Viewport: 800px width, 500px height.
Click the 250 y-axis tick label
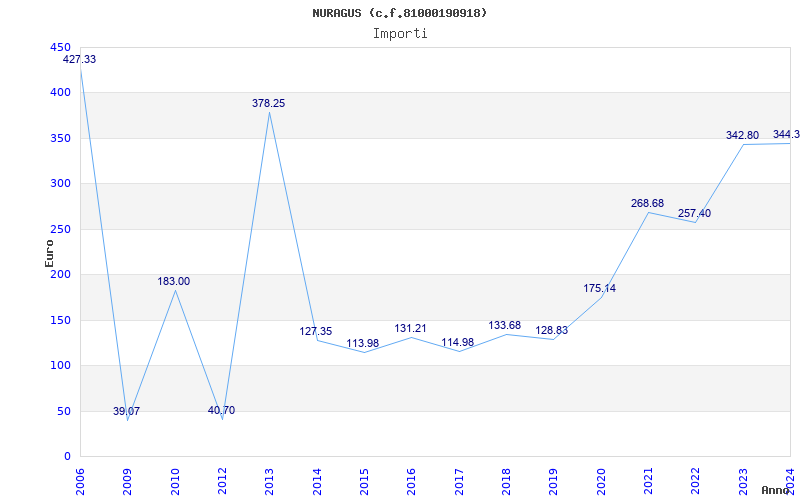tap(61, 229)
